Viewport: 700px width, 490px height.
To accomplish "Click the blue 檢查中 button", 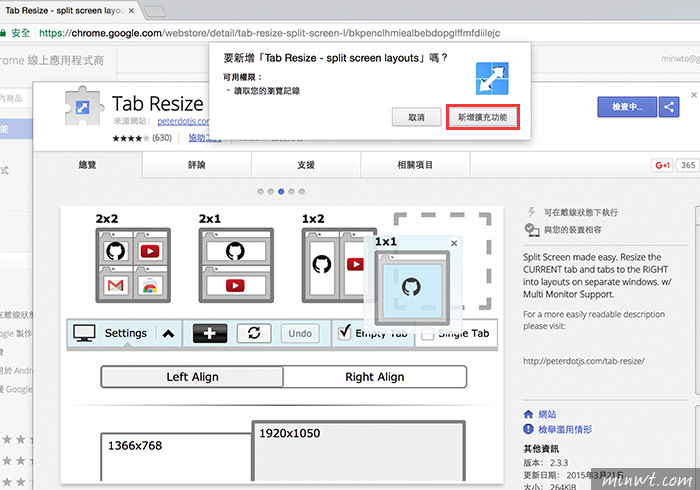I will coord(627,107).
